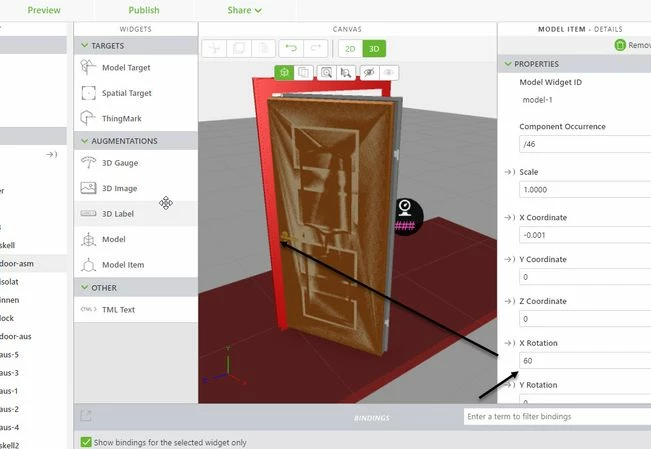Click the brown door model in canvas
Viewport: 651px width, 449px height.
[x=332, y=224]
